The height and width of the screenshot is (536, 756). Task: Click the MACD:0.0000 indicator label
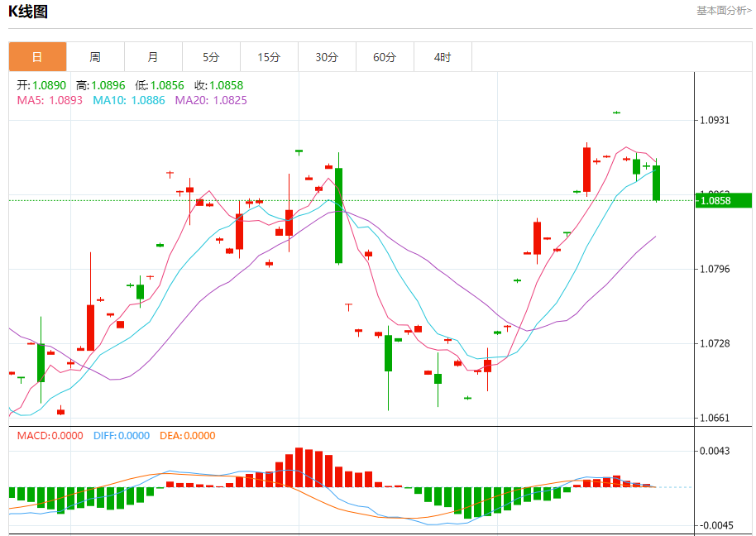click(x=50, y=436)
